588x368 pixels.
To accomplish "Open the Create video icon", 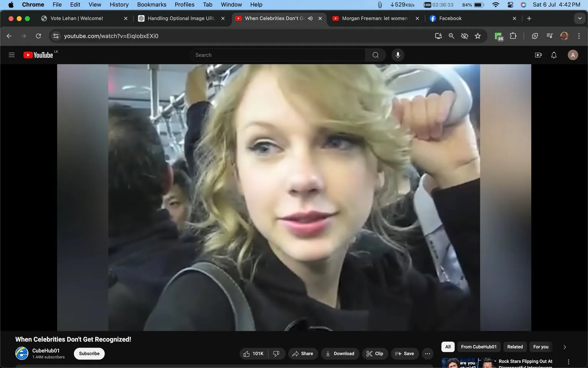I will tap(538, 55).
